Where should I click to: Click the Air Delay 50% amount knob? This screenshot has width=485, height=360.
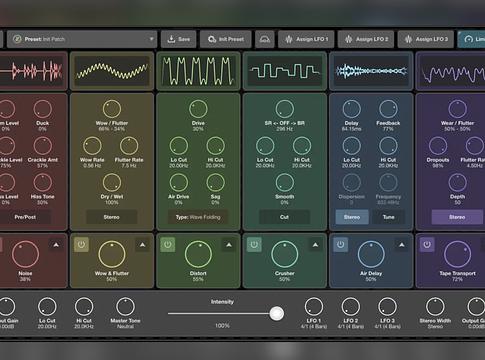pos(371,254)
